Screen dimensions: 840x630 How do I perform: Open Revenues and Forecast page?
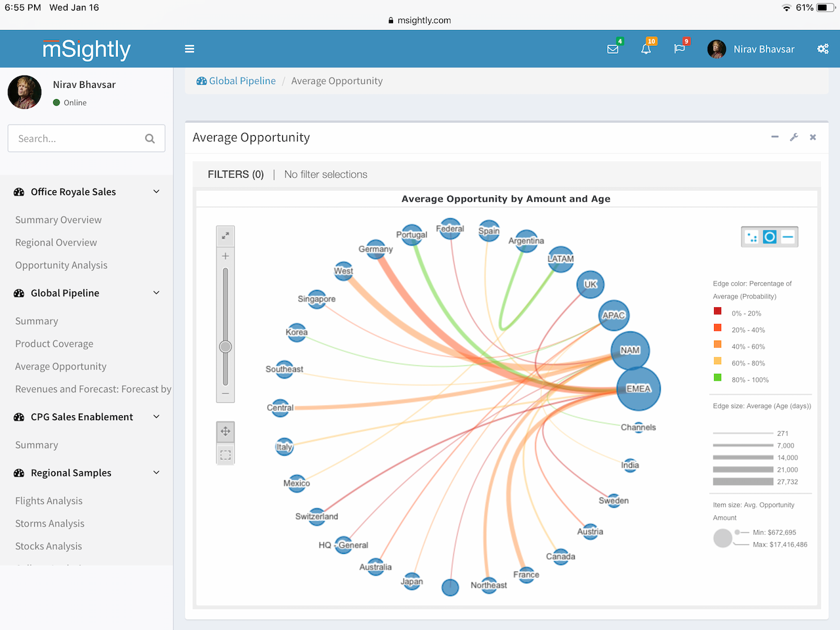coord(93,389)
